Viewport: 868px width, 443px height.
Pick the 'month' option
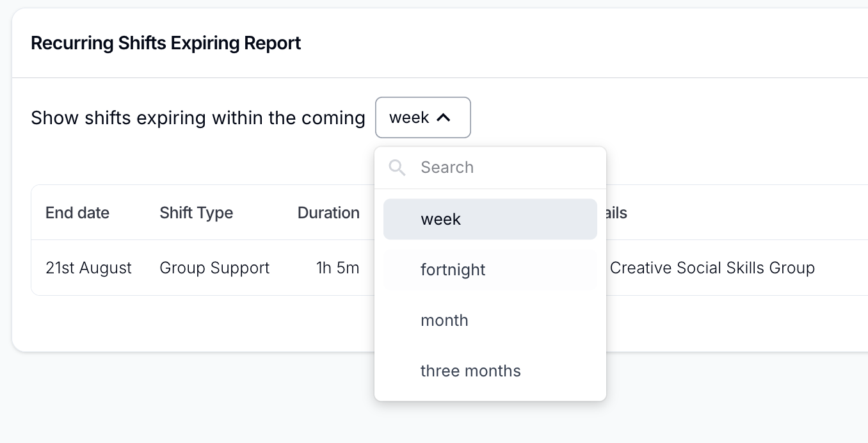point(490,320)
